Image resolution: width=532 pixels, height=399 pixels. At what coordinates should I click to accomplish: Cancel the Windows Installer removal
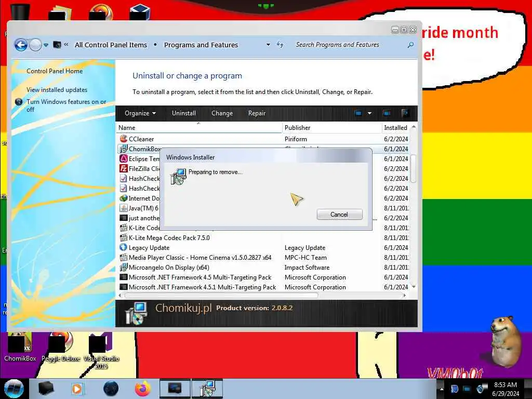[339, 215]
